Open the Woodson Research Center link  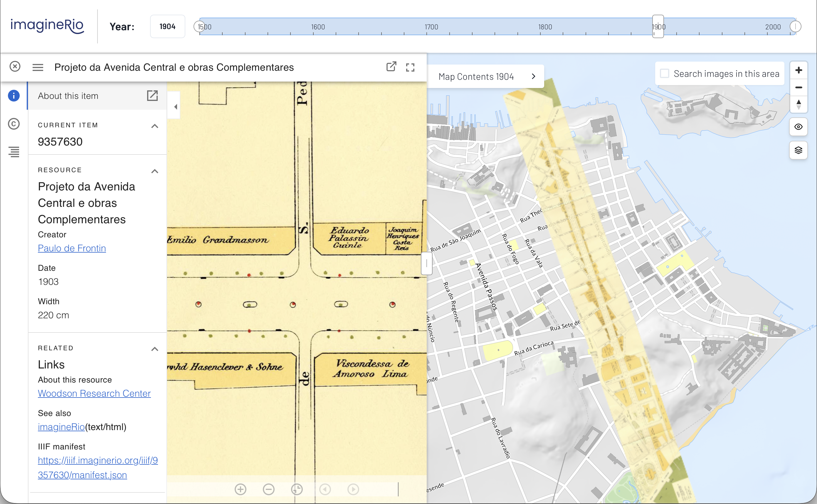94,393
